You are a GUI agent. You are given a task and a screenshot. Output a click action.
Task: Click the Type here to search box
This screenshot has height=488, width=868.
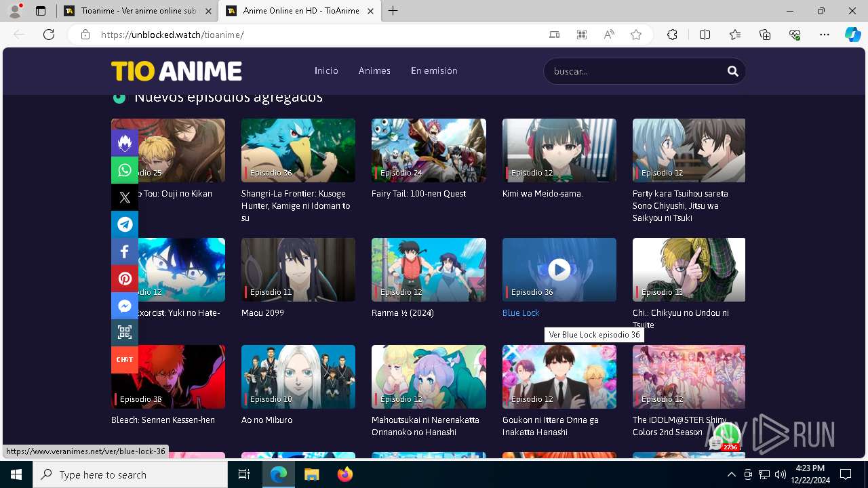[x=130, y=474]
